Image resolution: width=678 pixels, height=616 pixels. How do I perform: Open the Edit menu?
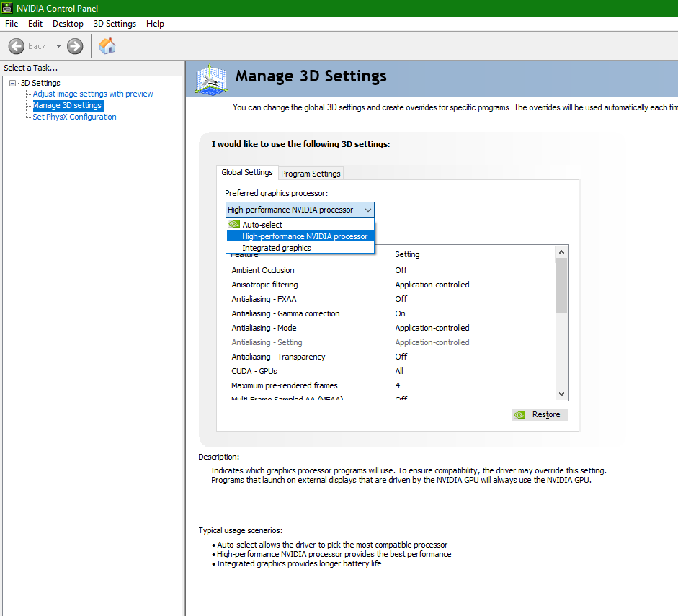[35, 24]
